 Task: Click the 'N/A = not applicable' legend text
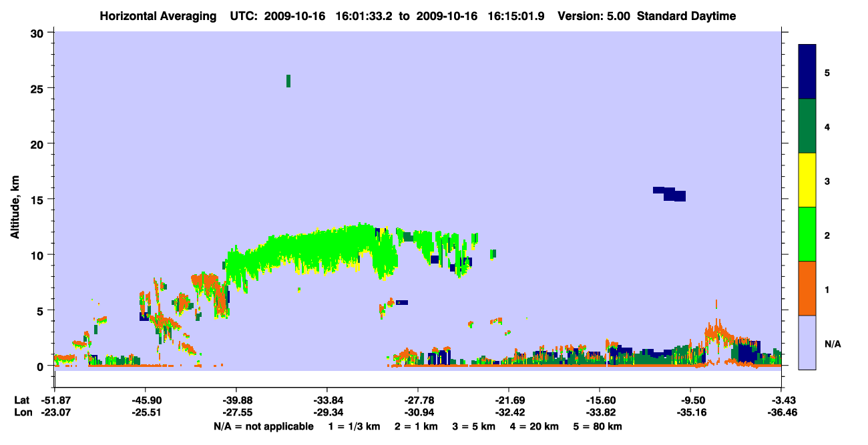pos(264,426)
